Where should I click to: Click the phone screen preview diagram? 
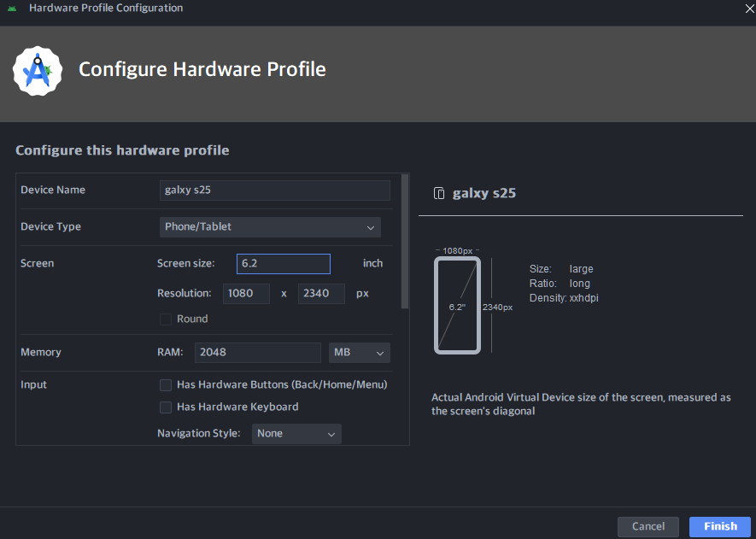457,305
